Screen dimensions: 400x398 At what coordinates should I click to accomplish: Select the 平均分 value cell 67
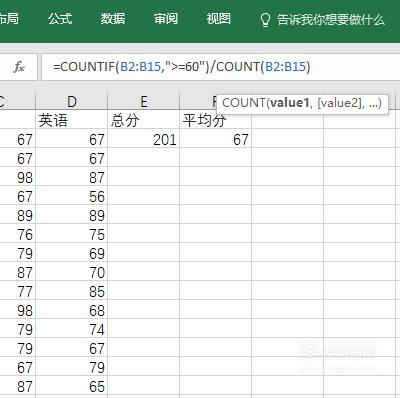click(x=216, y=139)
